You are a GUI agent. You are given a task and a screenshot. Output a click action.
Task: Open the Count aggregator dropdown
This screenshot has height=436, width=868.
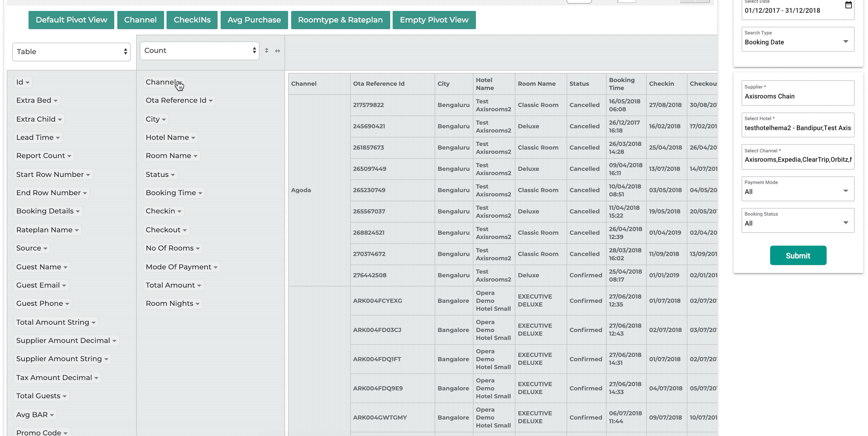[x=199, y=50]
